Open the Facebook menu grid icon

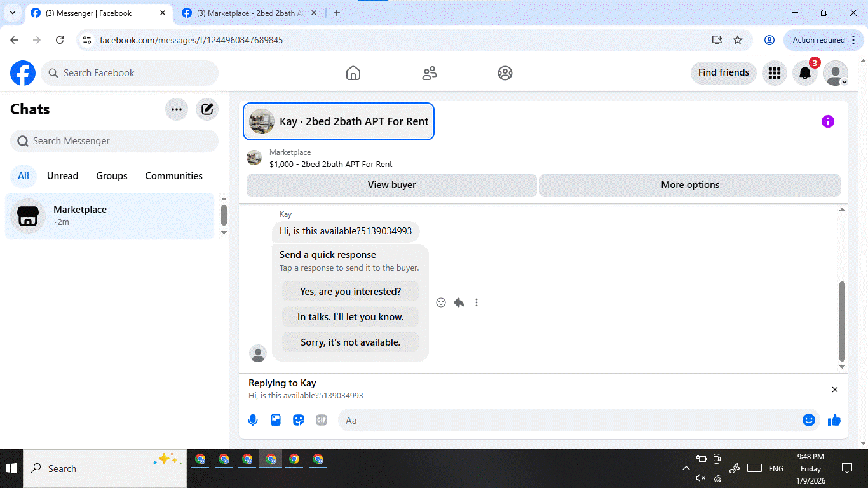point(774,73)
